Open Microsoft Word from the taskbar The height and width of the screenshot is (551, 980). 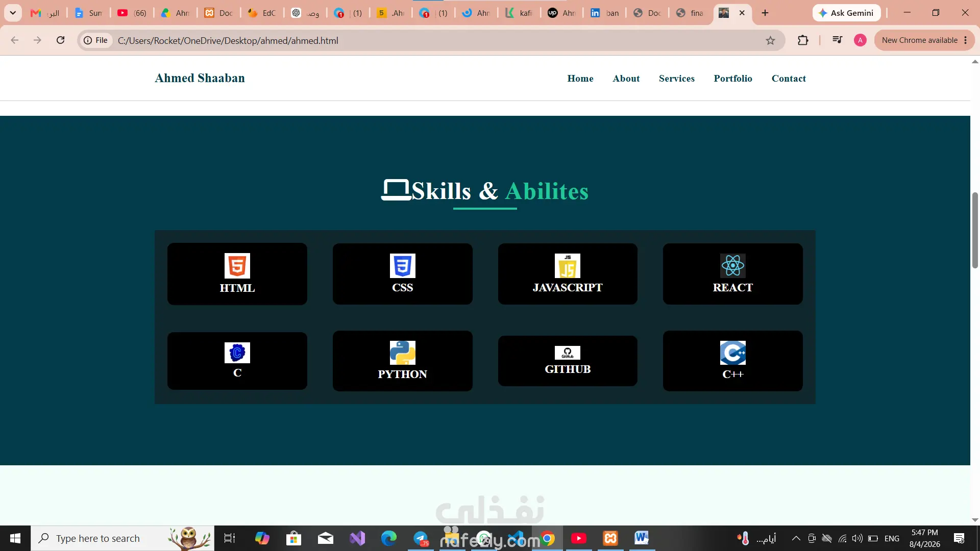[642, 538]
